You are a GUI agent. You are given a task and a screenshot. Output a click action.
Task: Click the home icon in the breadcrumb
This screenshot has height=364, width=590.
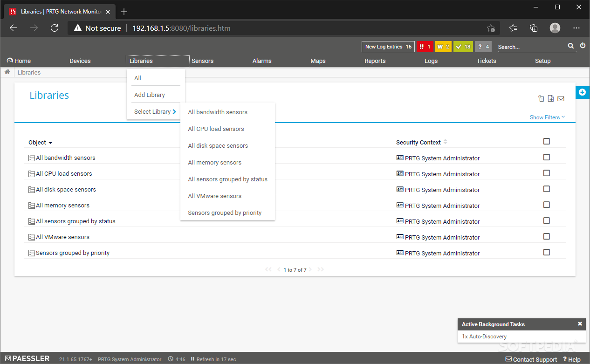(x=7, y=72)
